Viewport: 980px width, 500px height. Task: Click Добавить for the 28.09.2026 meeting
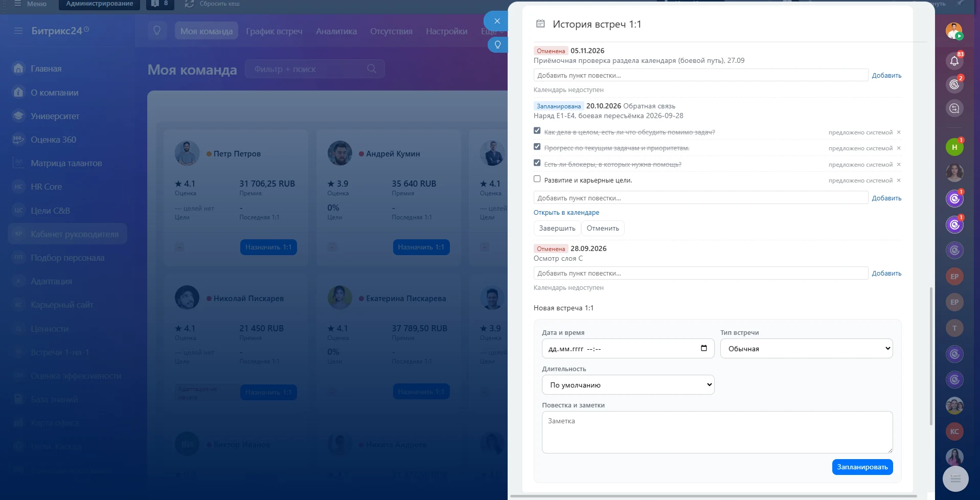[886, 273]
